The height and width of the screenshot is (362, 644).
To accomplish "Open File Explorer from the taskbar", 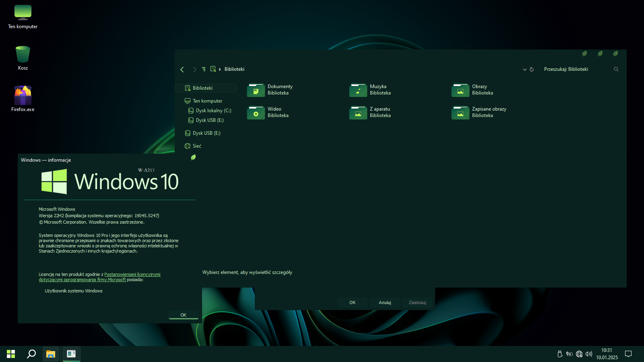I will (x=51, y=354).
